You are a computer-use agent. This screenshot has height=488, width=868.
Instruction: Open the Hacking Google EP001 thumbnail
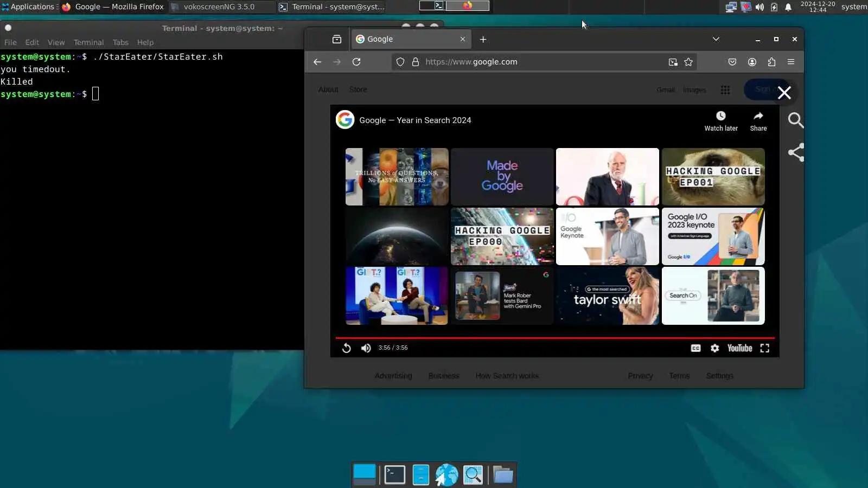[x=713, y=177]
